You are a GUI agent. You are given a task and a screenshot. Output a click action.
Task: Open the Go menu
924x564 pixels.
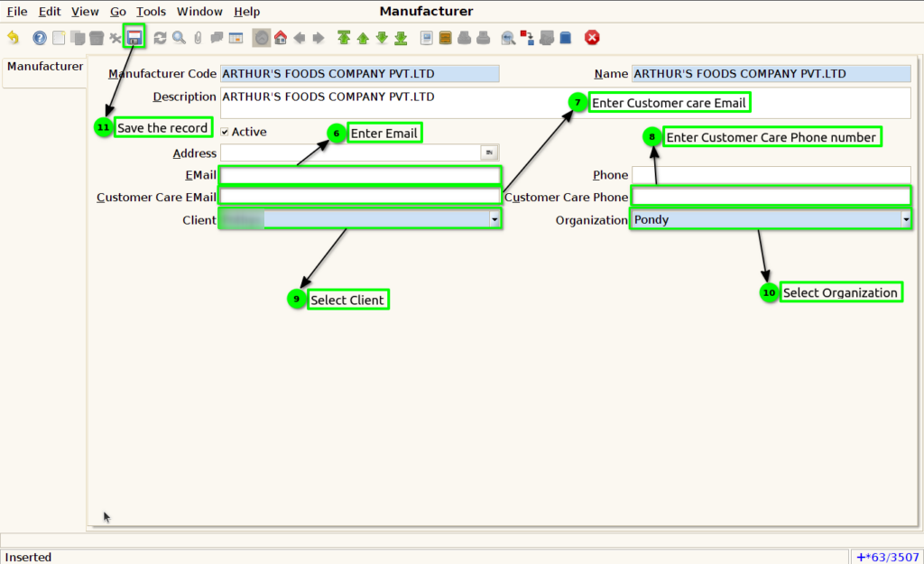(x=118, y=11)
